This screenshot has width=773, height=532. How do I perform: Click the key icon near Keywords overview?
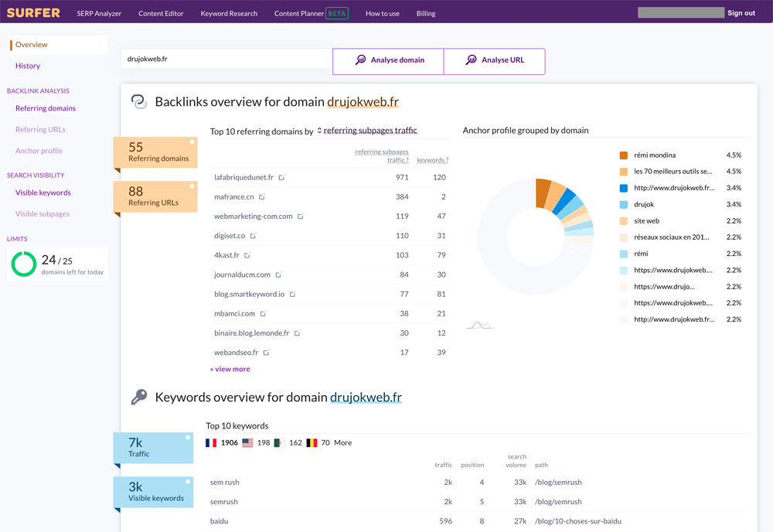point(139,397)
